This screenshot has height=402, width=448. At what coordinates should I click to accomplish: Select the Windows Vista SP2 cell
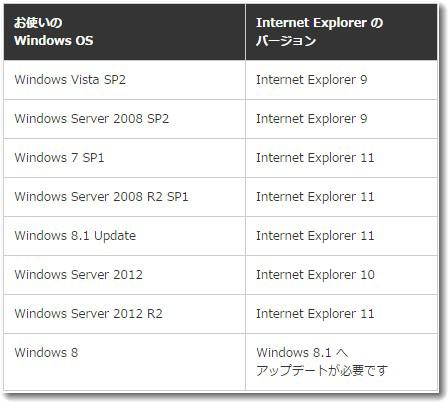point(124,80)
